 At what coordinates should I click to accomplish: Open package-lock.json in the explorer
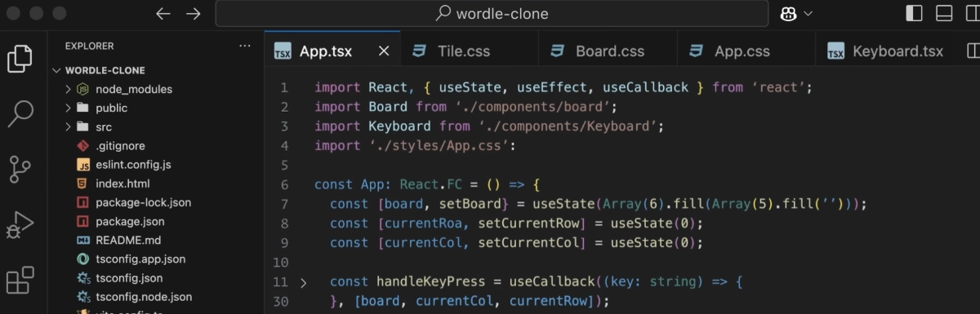pyautogui.click(x=143, y=202)
